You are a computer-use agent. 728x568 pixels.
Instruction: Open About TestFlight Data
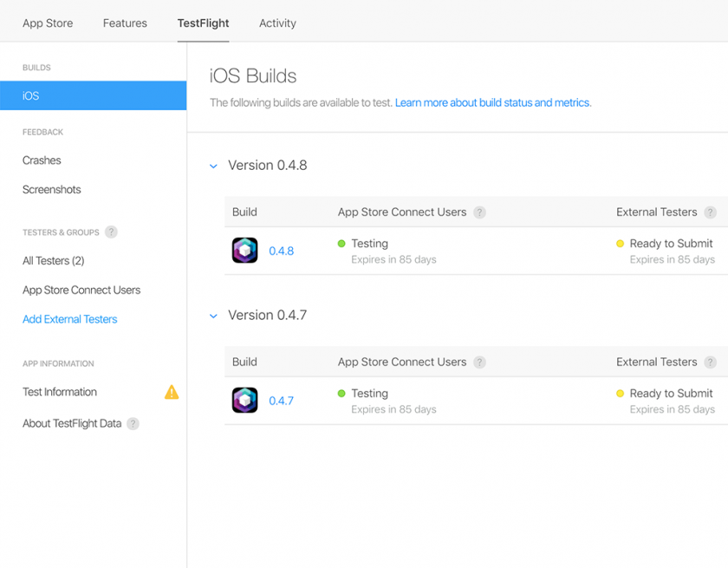(x=72, y=423)
